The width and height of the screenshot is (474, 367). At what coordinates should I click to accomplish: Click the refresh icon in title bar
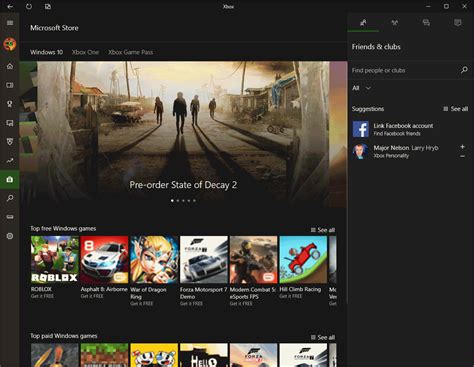[29, 6]
